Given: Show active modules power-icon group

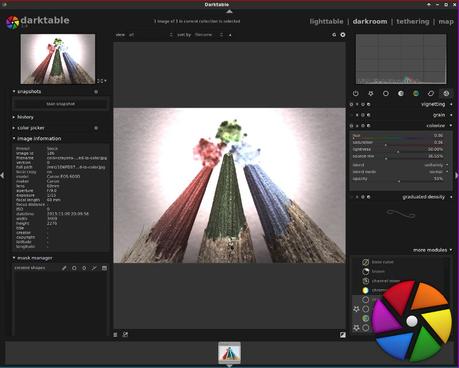Looking at the screenshot, I should tap(356, 93).
